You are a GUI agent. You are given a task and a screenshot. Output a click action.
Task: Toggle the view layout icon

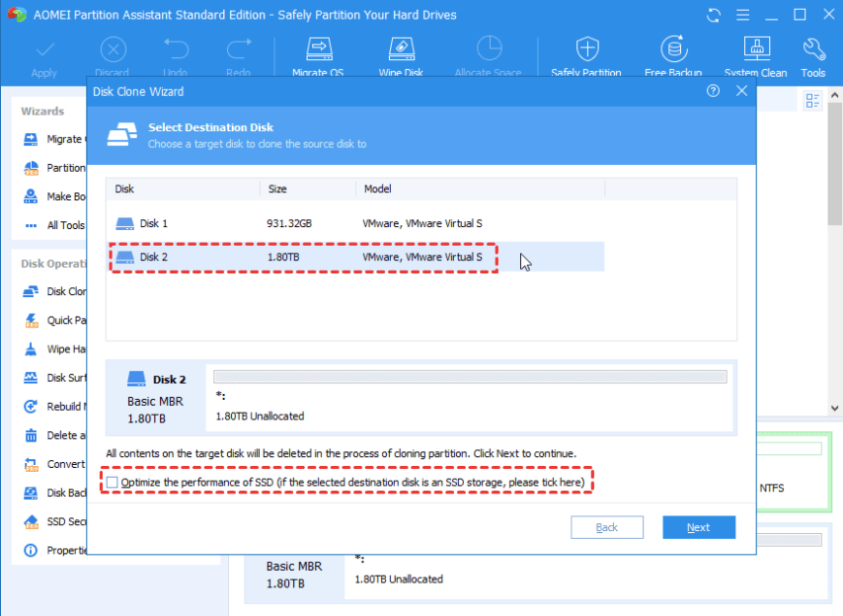(x=812, y=101)
